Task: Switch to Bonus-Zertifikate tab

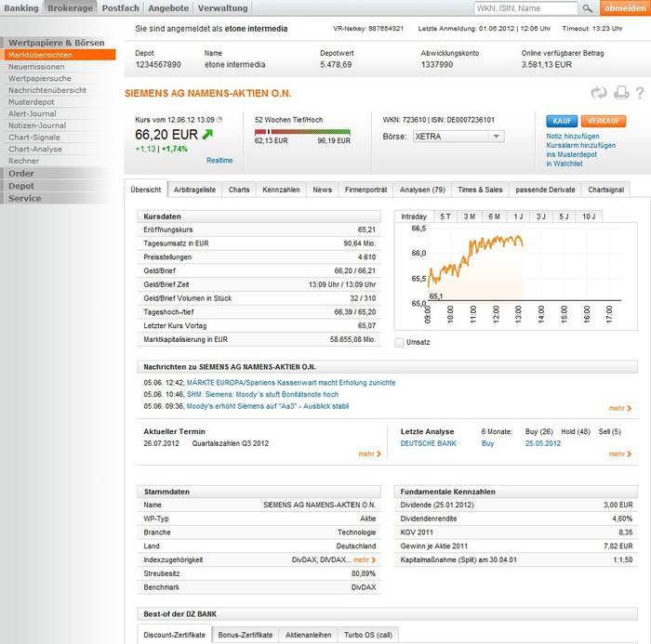Action: click(245, 635)
